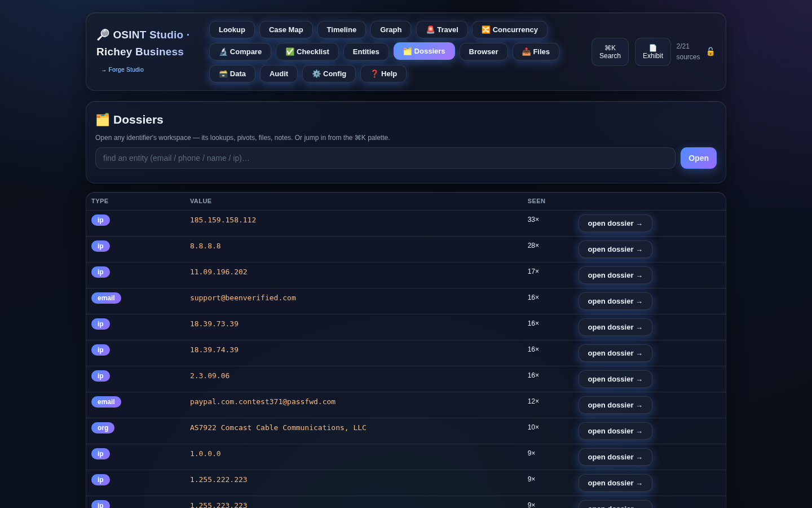Open dossier for 185.159.158.112
Viewport: 812px width, 508px height.
click(615, 224)
